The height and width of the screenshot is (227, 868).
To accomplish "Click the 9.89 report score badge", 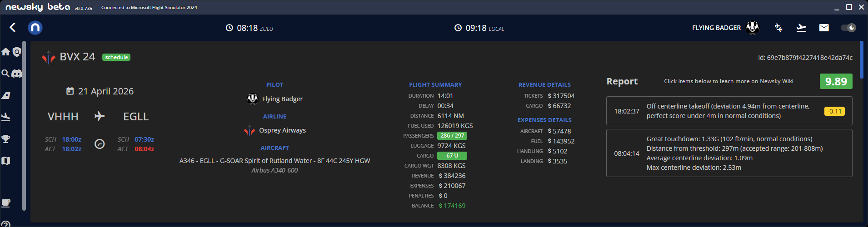I will (836, 81).
